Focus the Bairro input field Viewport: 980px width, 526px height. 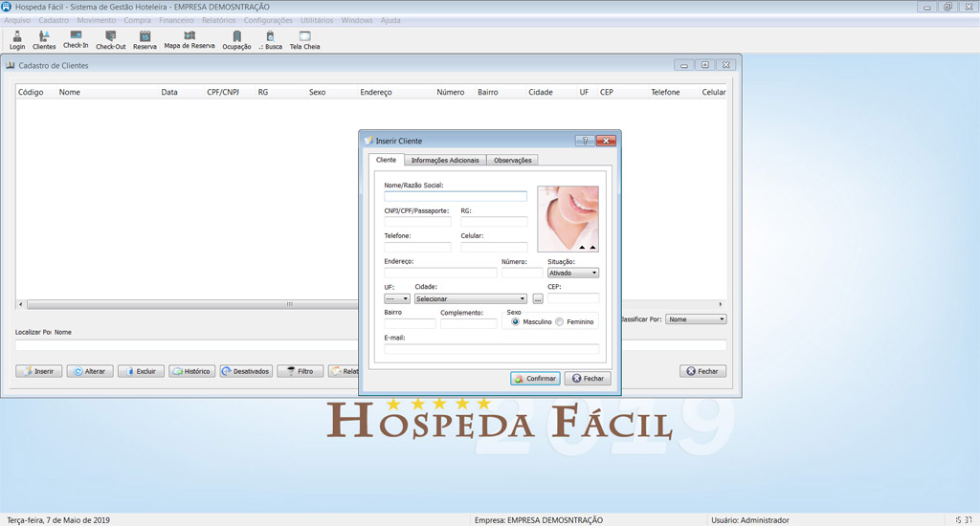[410, 323]
